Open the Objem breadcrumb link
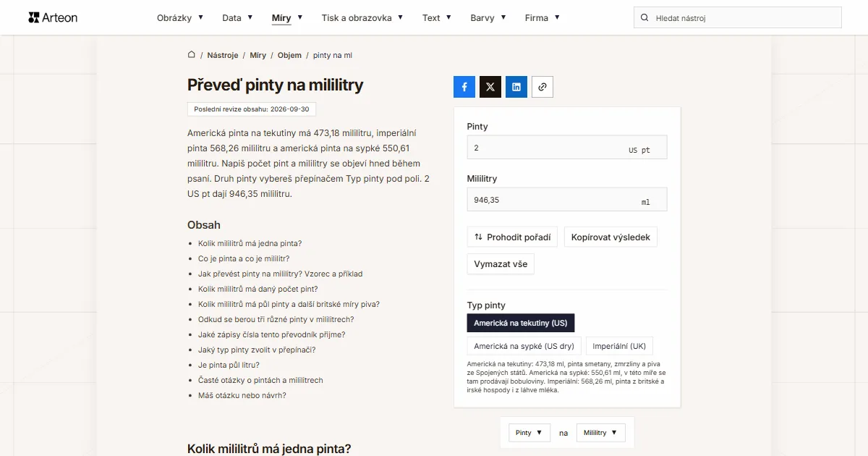Screen dimensions: 868x456 pos(289,55)
